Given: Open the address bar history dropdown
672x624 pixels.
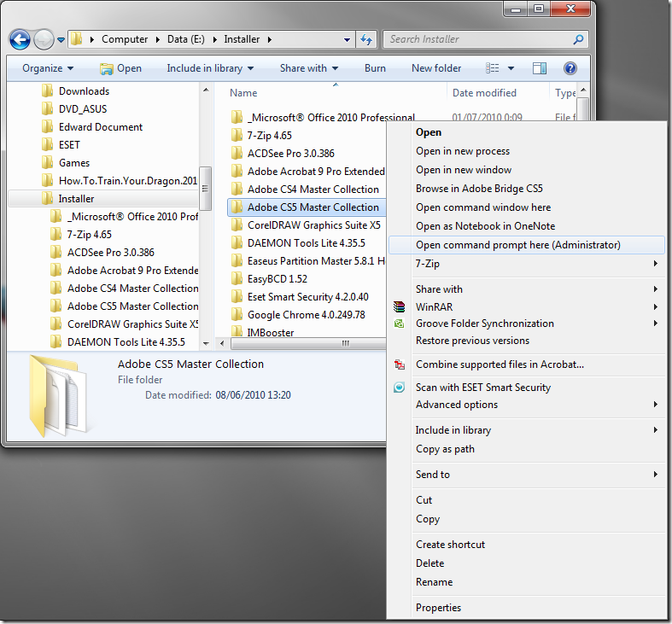Looking at the screenshot, I should 347,40.
